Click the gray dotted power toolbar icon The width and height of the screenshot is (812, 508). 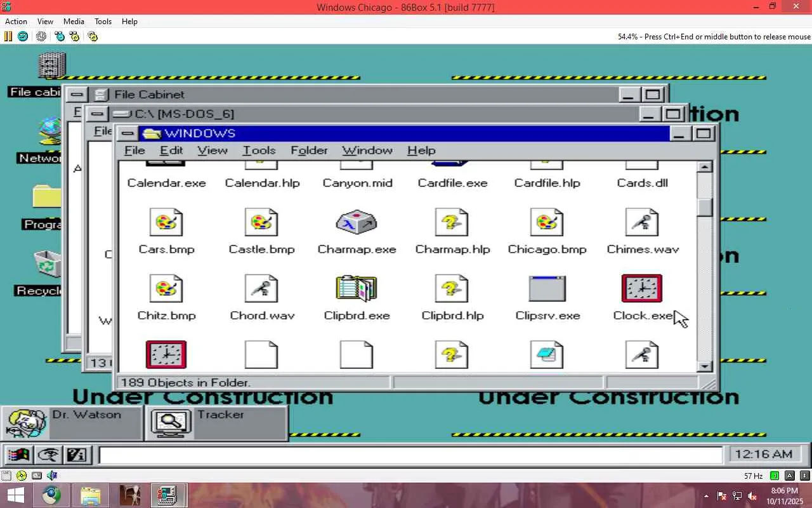point(41,36)
